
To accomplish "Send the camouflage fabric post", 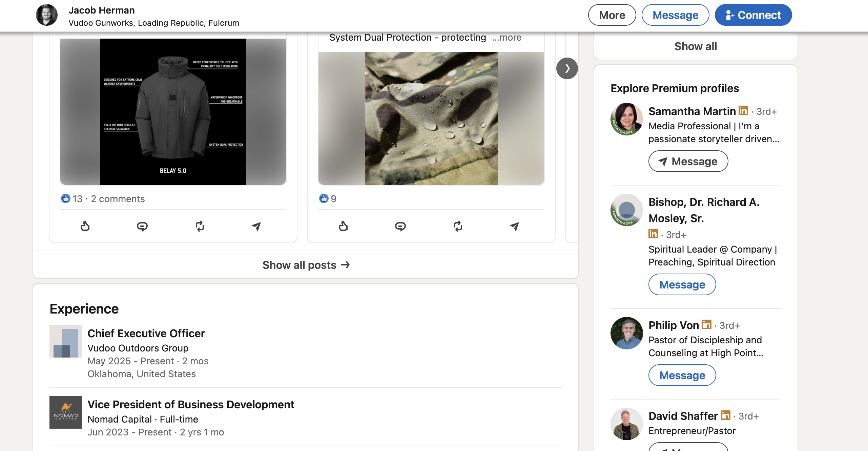I will click(x=515, y=226).
